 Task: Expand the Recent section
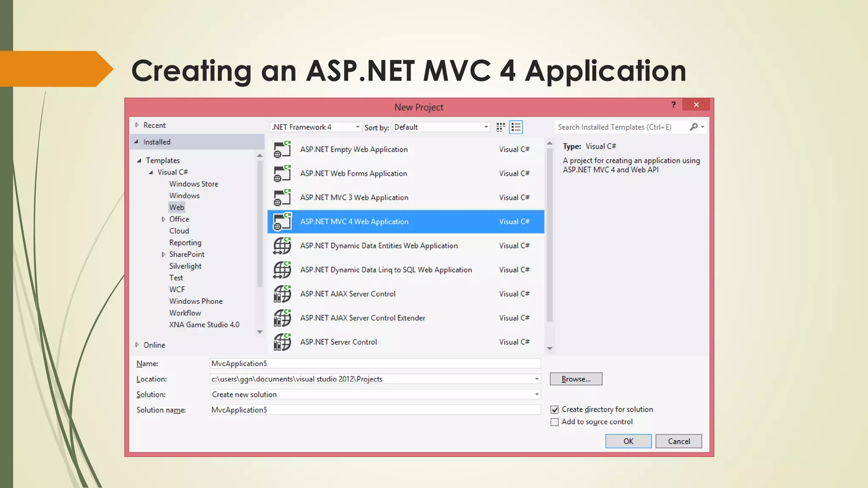click(x=137, y=125)
